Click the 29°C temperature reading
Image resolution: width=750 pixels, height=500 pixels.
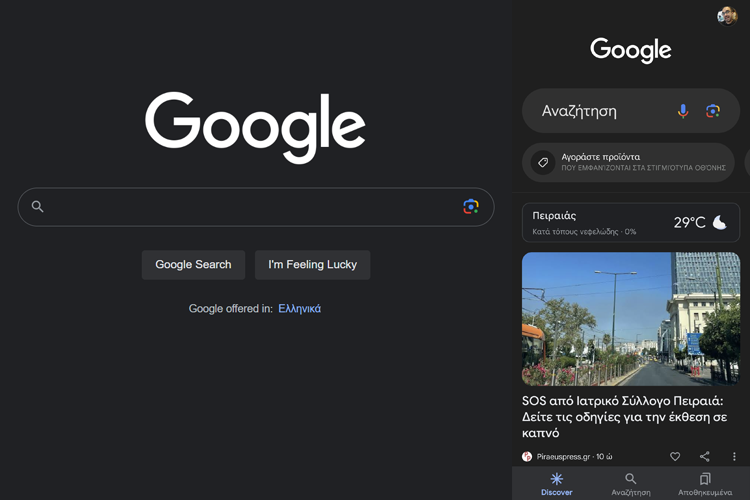click(689, 222)
